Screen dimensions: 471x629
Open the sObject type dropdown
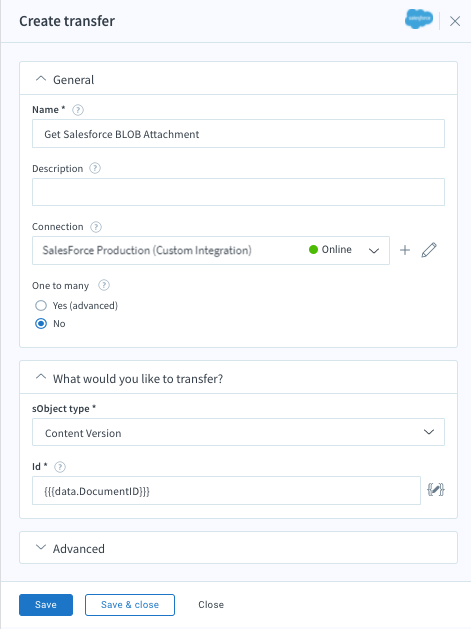(x=238, y=432)
